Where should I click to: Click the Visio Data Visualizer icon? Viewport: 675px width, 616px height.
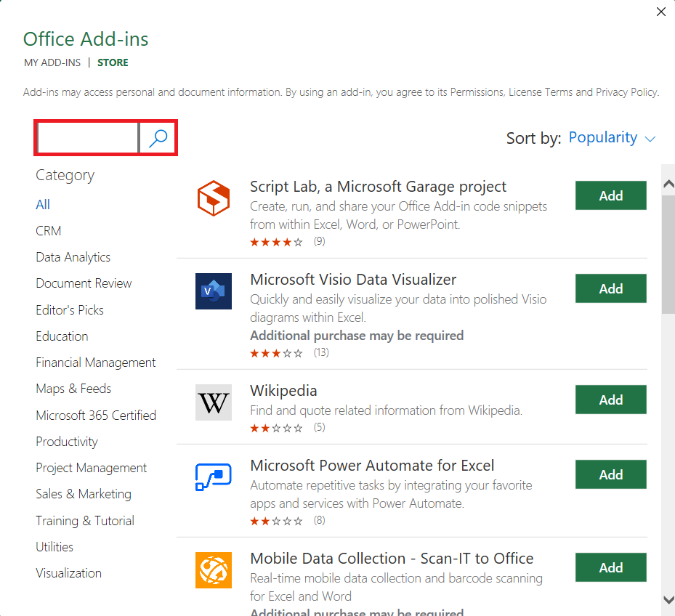point(214,291)
